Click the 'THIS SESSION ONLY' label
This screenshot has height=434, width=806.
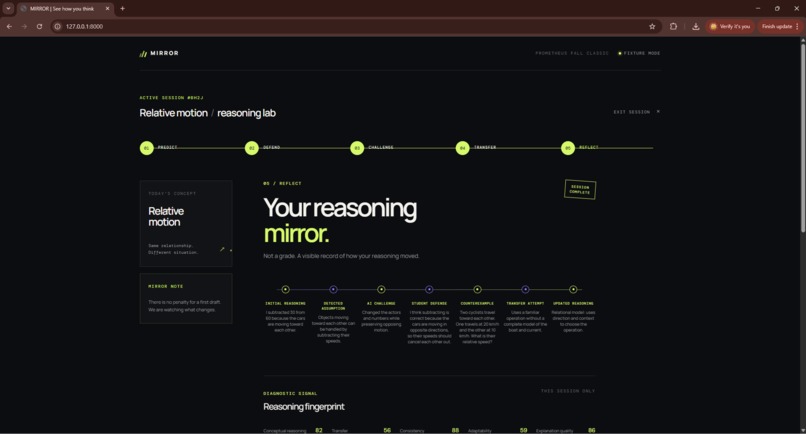[567, 391]
